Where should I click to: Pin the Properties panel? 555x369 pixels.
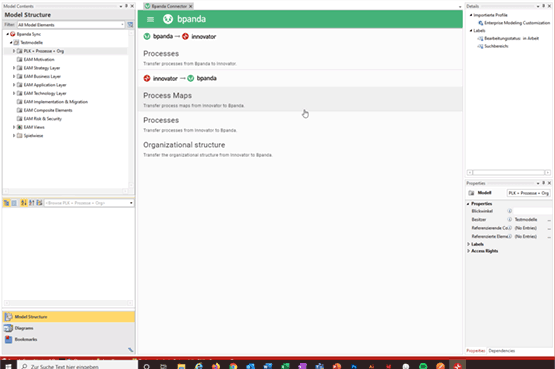[x=544, y=183]
